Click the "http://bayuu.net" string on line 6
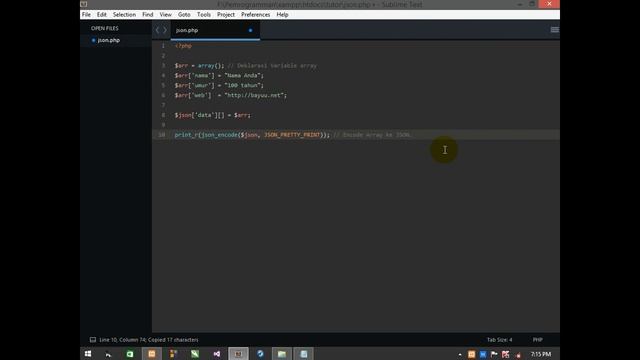This screenshot has height=360, width=640. [x=254, y=96]
